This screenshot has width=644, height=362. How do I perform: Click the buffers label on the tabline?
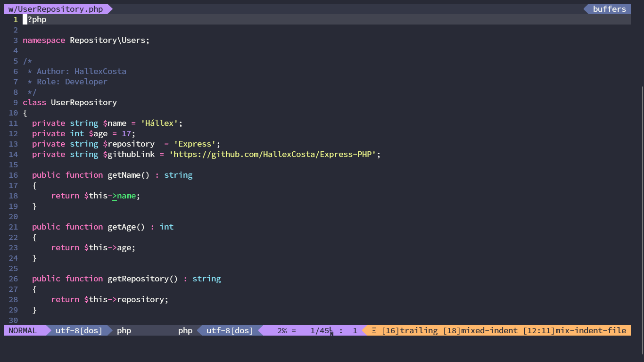(609, 8)
